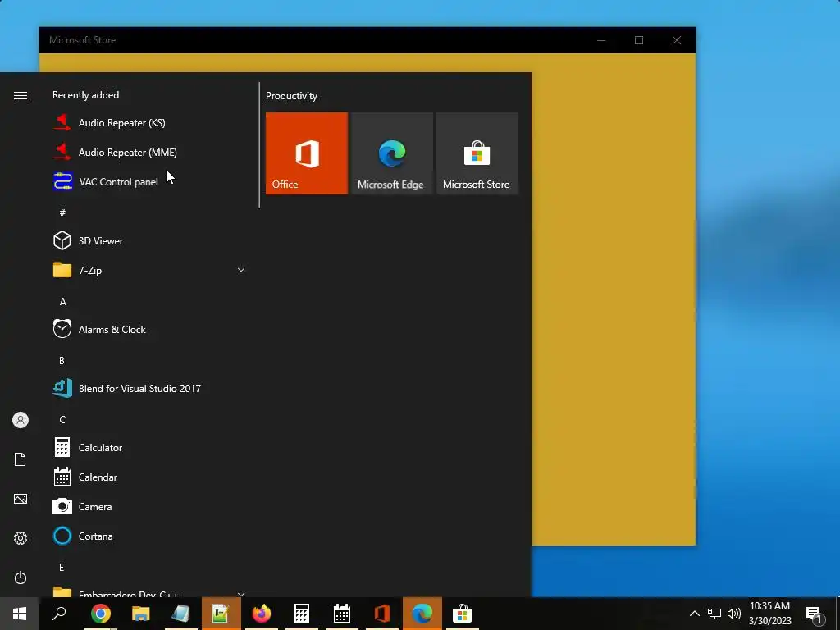Screen dimensions: 840x630
Task: Click the Windows Start button on taskbar
Action: pyautogui.click(x=20, y=614)
